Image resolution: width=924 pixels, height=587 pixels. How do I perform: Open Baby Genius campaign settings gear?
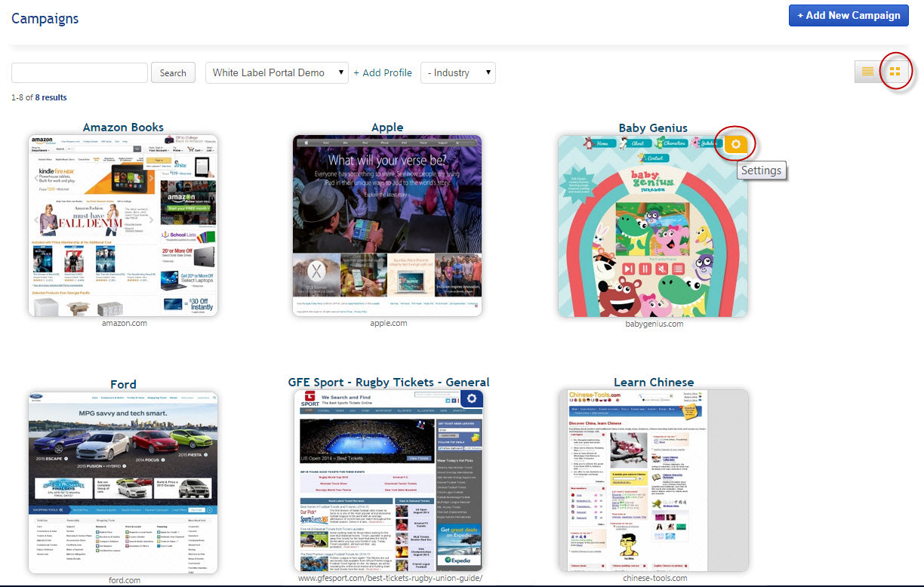(x=736, y=145)
